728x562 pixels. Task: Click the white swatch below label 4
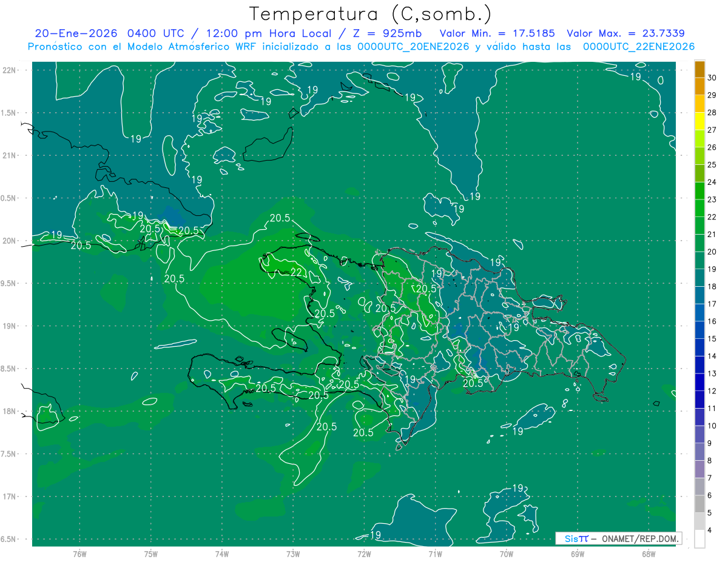[x=699, y=539]
